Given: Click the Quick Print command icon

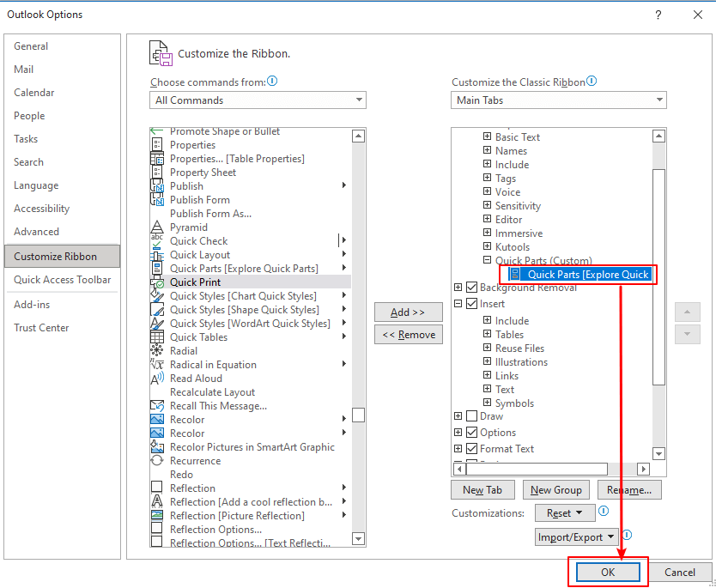Looking at the screenshot, I should point(157,282).
